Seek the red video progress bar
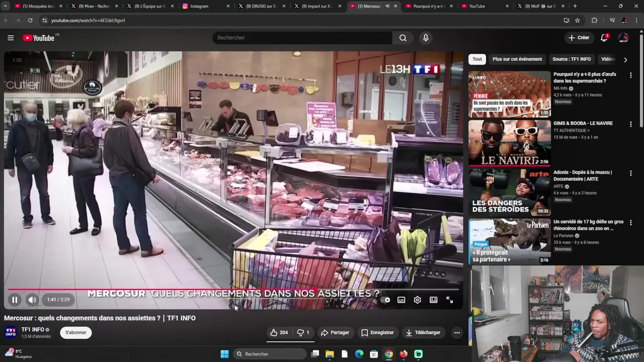 point(233,290)
